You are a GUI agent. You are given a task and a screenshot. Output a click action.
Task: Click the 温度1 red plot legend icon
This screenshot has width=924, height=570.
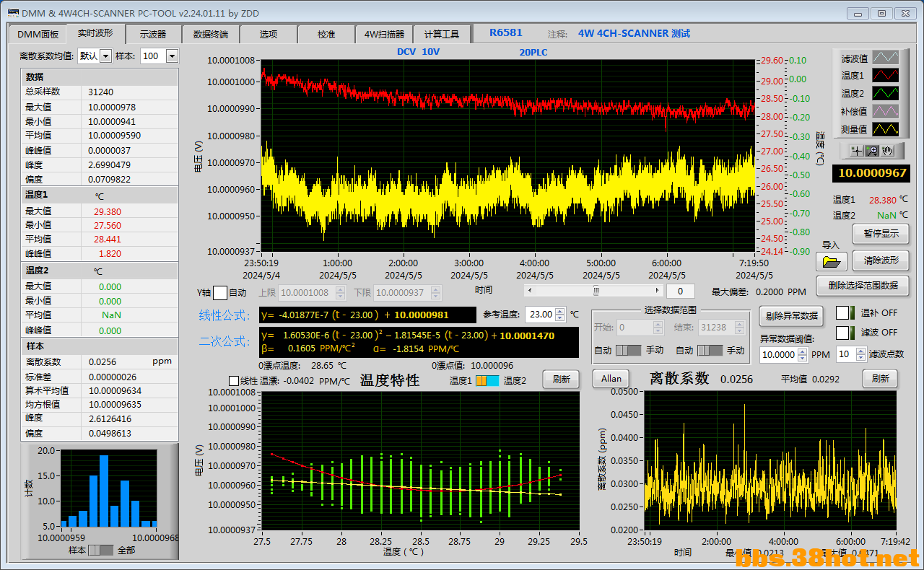pyautogui.click(x=886, y=75)
